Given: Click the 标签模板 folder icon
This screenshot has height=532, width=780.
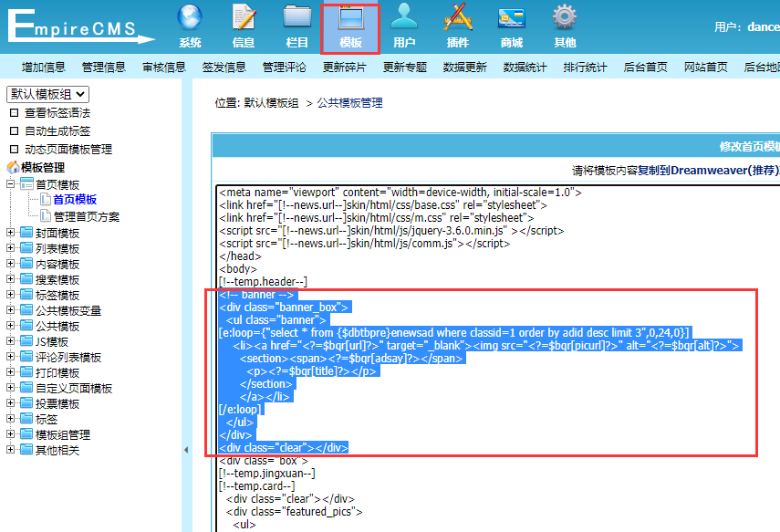Looking at the screenshot, I should [x=26, y=295].
